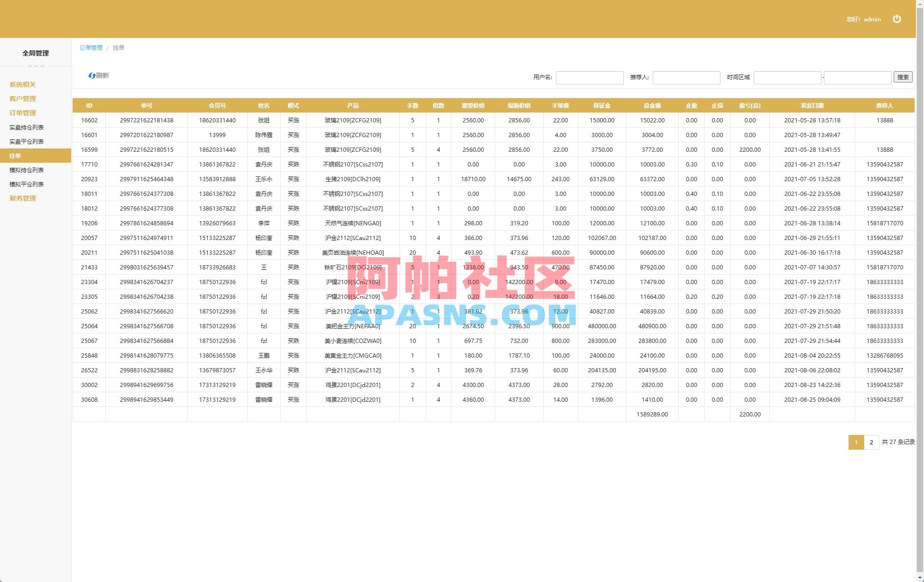
Task: Open 模拟持仓列表 menu item
Action: tap(27, 170)
